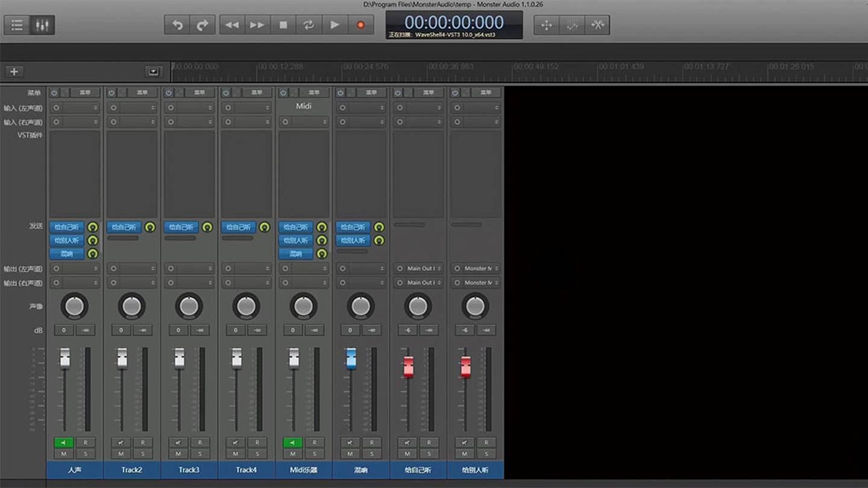Click the move/pan arrows tool icon
Screen dimensions: 868x488
[x=546, y=25]
